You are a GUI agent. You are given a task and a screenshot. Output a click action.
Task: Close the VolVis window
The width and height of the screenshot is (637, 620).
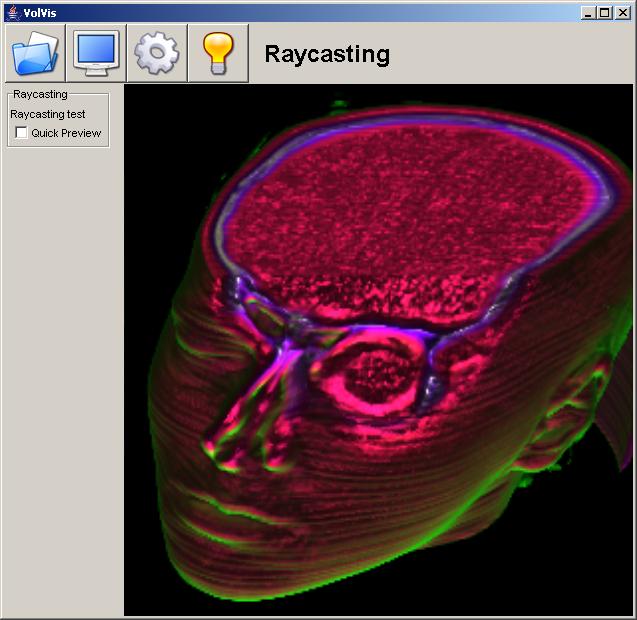coord(622,12)
